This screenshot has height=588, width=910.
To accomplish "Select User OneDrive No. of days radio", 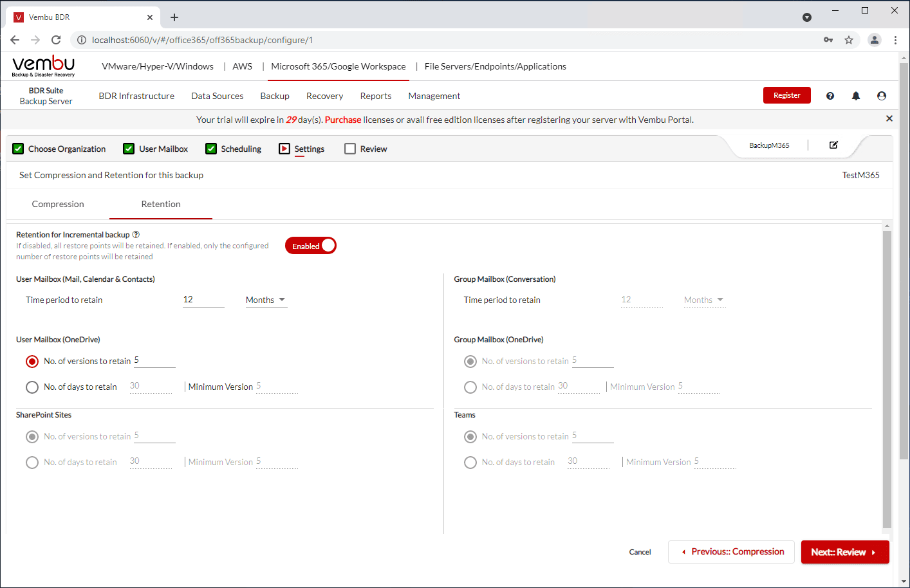I will point(32,387).
